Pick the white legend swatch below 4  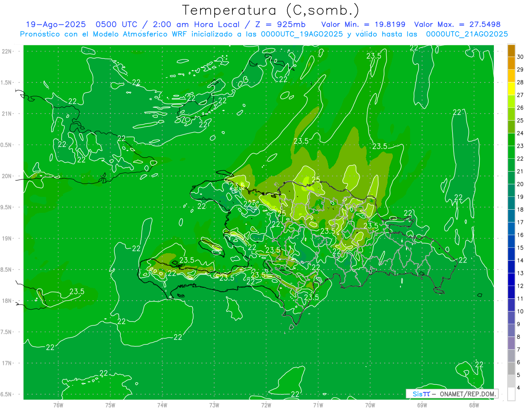[x=511, y=394]
